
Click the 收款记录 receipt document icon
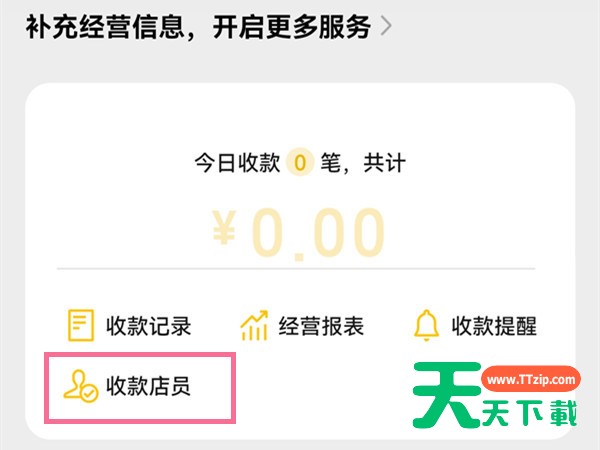coord(80,325)
